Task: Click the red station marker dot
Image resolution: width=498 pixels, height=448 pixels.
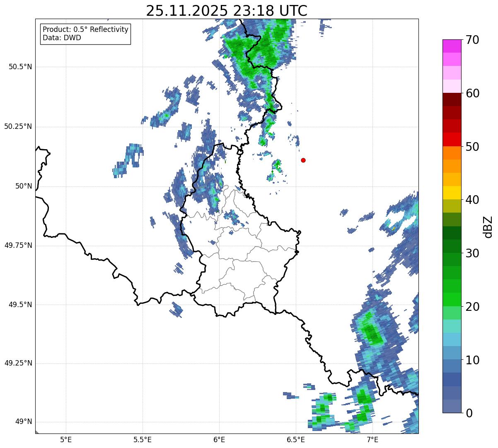Action: (303, 160)
